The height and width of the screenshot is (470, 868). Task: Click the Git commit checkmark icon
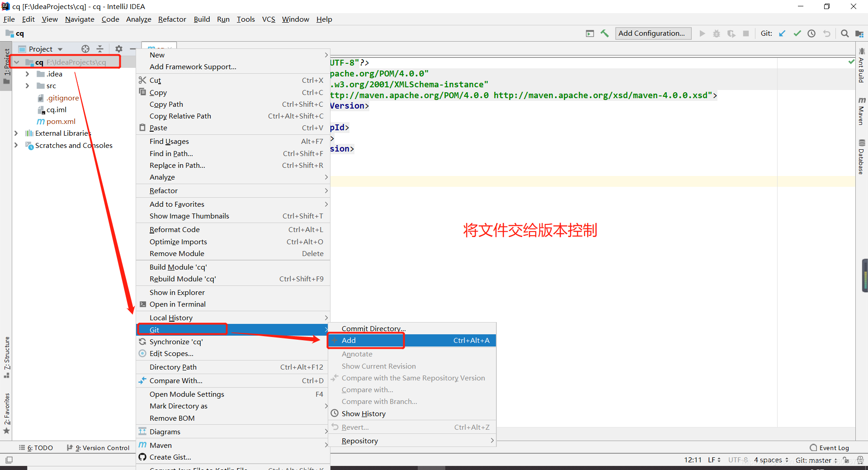tap(797, 33)
